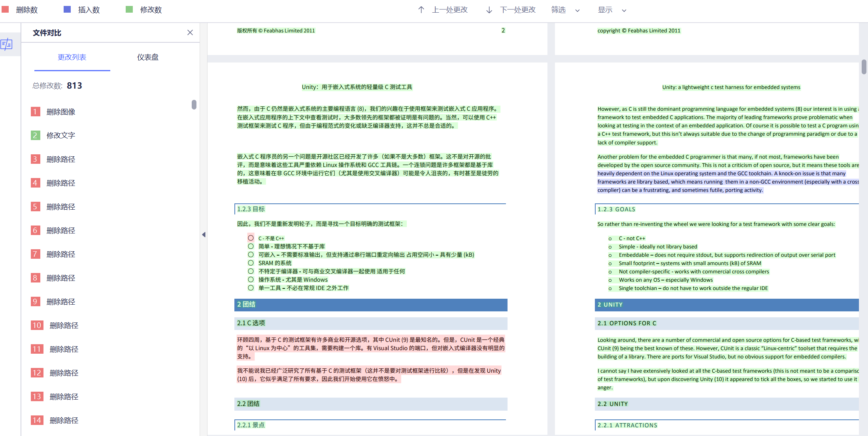This screenshot has width=868, height=436.
Task: Click the change list scrollbar thumb
Action: [x=194, y=104]
